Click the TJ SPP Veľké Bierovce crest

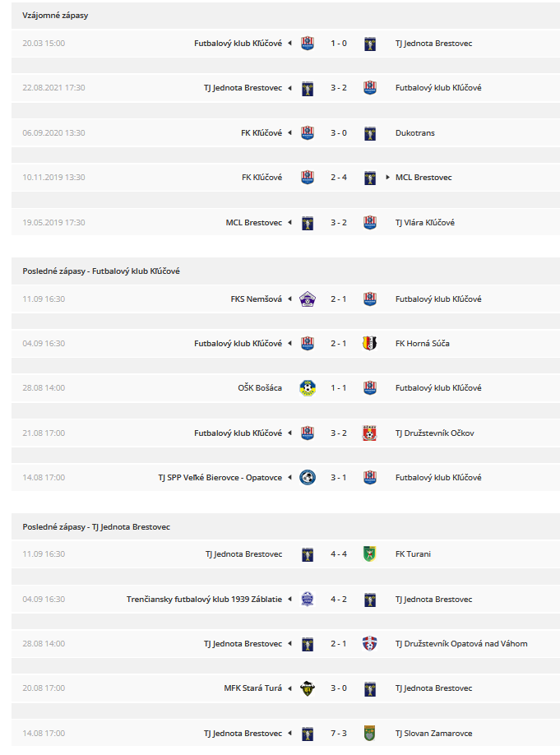(x=308, y=477)
